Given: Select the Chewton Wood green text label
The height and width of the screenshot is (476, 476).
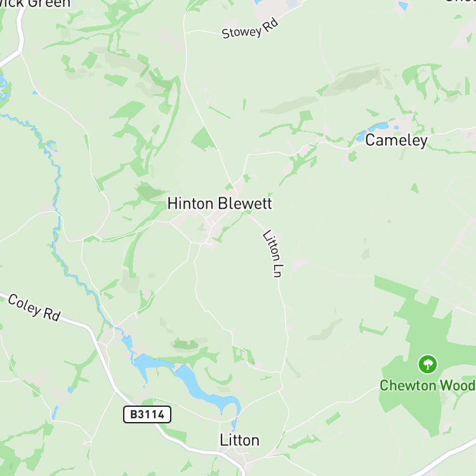Looking at the screenshot, I should [x=428, y=385].
